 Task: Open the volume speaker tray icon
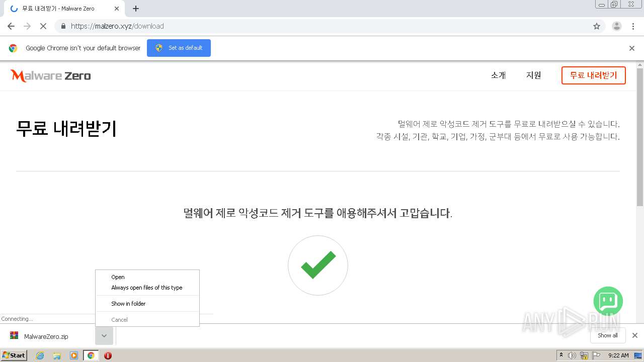point(572,355)
